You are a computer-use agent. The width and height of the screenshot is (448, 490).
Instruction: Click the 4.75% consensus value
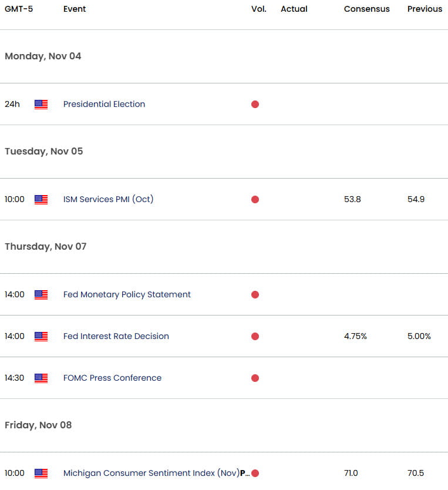355,336
